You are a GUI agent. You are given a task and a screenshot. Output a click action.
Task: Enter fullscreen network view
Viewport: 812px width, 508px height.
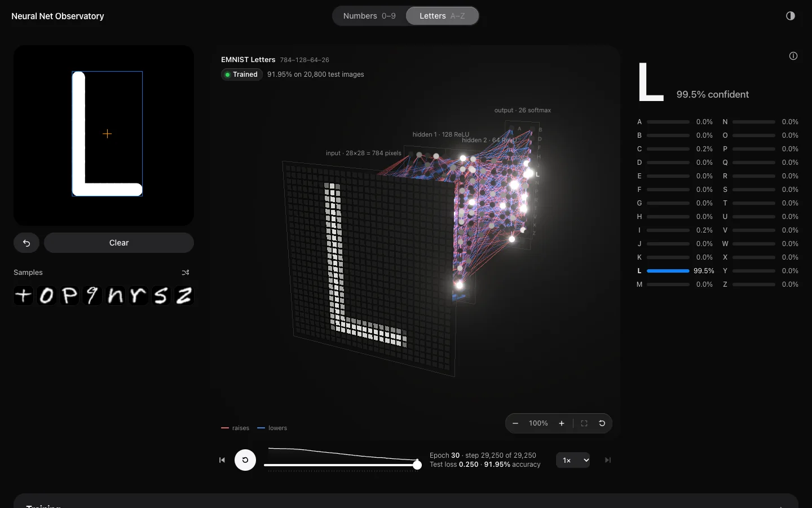coord(584,423)
